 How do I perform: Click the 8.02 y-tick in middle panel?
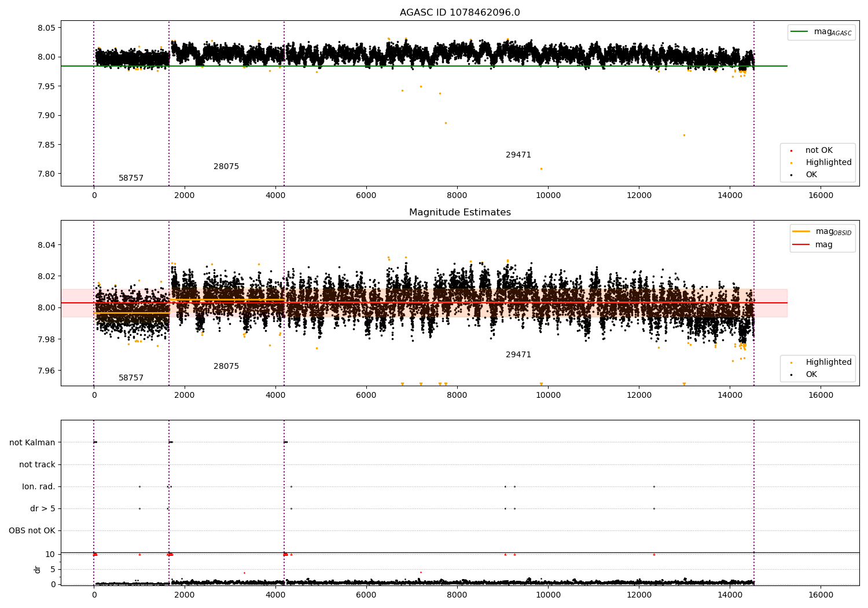[46, 277]
